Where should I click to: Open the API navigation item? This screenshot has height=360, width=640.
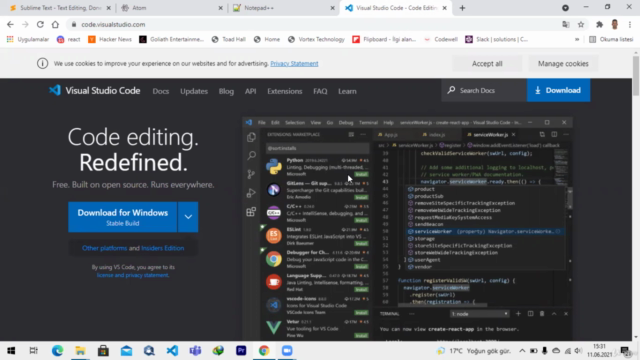click(x=251, y=91)
